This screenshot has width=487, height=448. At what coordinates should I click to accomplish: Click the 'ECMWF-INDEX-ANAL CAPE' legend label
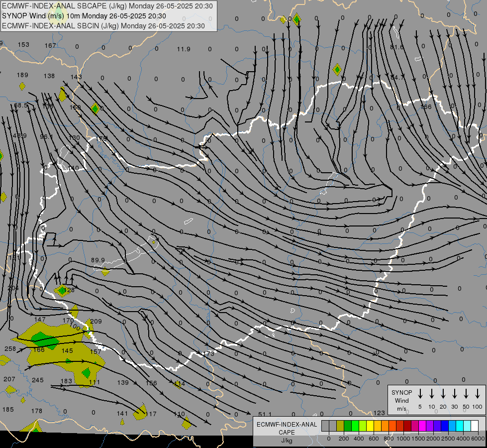[x=287, y=429]
